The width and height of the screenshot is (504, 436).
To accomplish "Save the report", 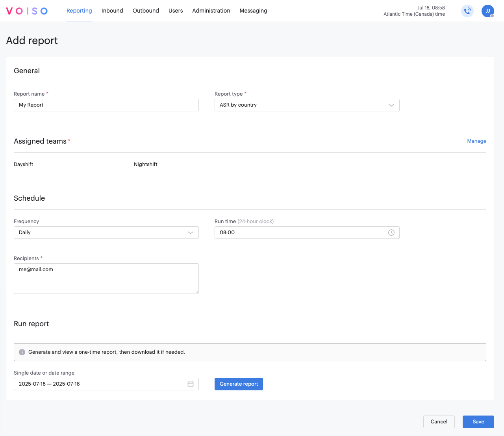I will coord(478,422).
